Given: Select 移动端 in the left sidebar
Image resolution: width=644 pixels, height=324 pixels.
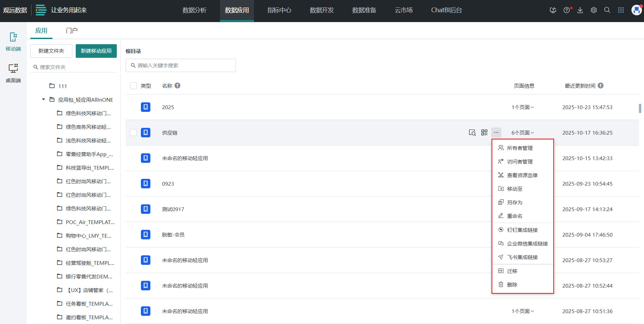Looking at the screenshot, I should (13, 41).
